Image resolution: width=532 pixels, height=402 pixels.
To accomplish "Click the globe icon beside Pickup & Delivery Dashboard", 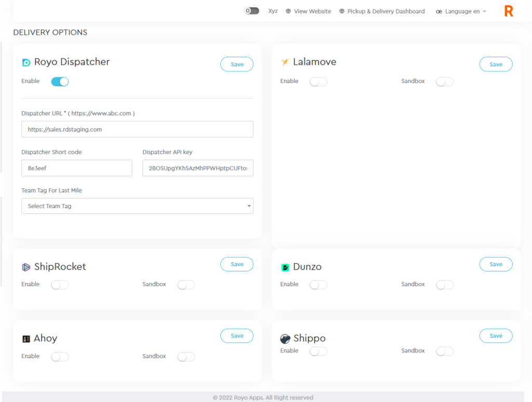I will 342,11.
